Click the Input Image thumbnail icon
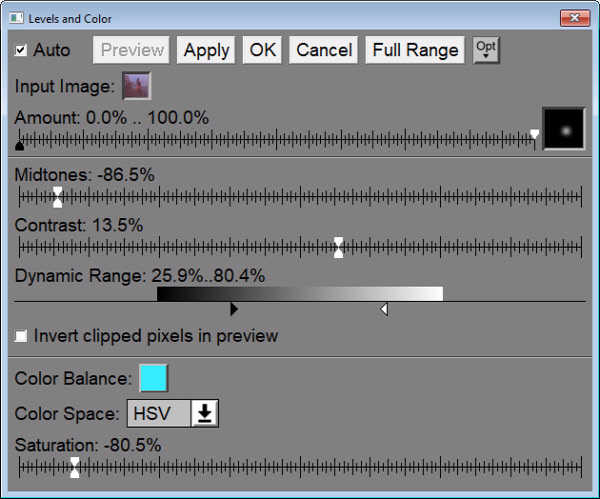The height and width of the screenshot is (499, 600). 136,86
